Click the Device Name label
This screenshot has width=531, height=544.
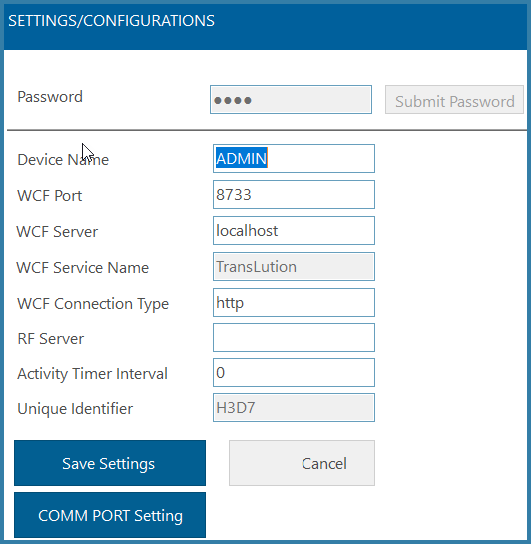[63, 160]
